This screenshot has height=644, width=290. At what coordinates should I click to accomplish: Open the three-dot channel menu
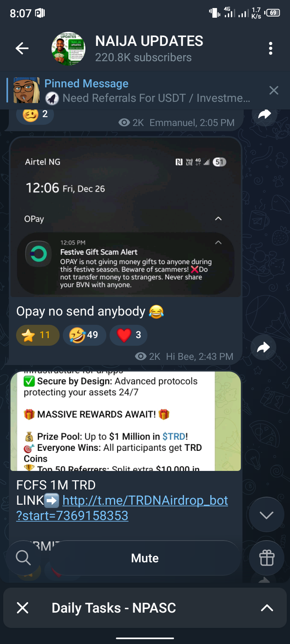point(271,48)
